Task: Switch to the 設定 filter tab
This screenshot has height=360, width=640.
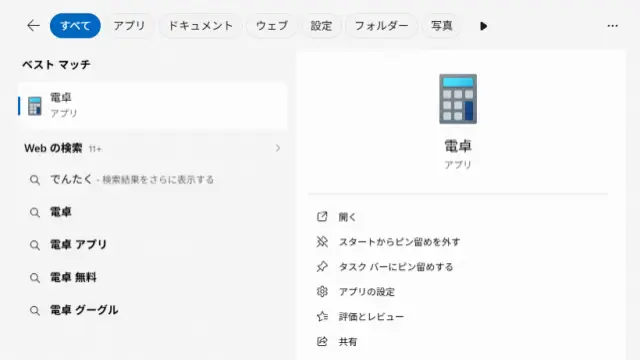Action: point(321,26)
